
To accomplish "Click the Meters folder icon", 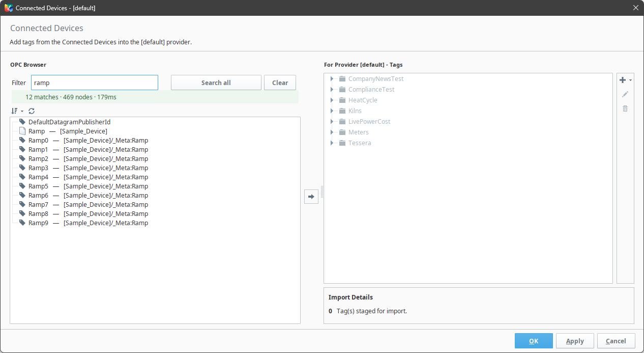I will (342, 132).
